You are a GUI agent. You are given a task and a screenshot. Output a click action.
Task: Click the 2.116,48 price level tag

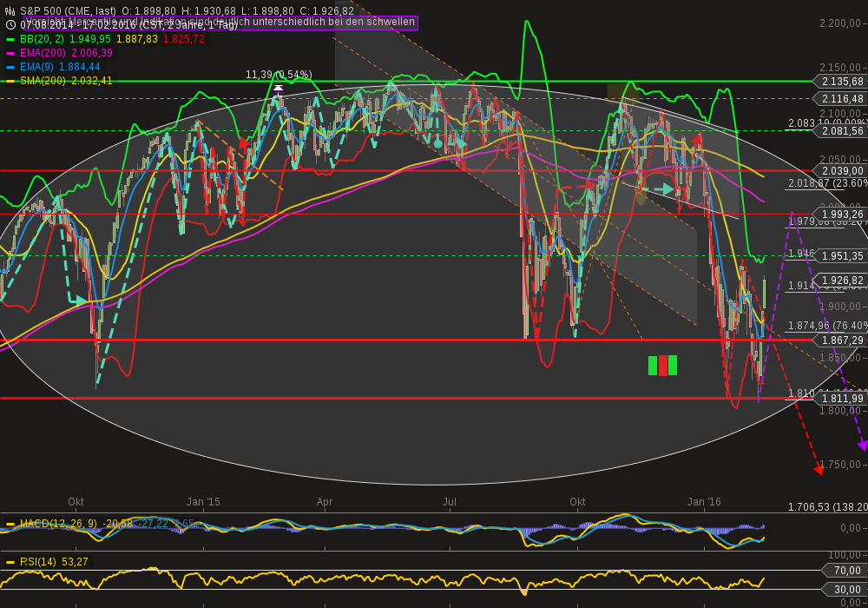[843, 98]
